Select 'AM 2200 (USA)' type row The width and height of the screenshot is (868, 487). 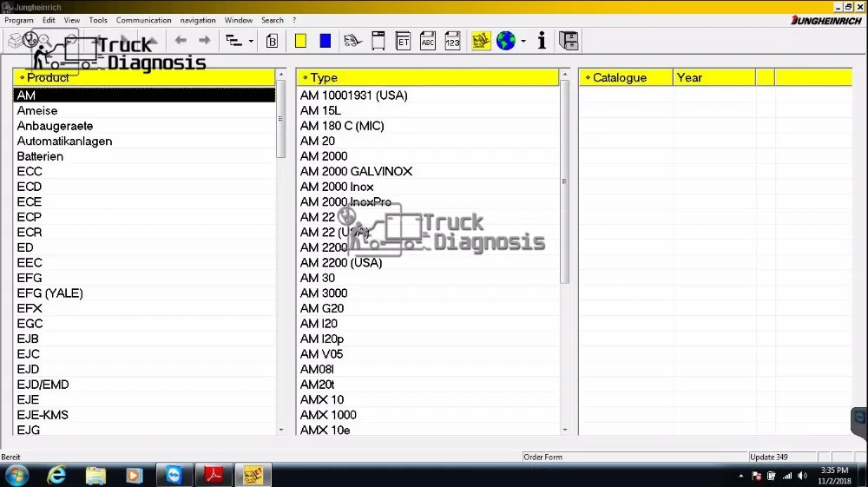point(427,263)
